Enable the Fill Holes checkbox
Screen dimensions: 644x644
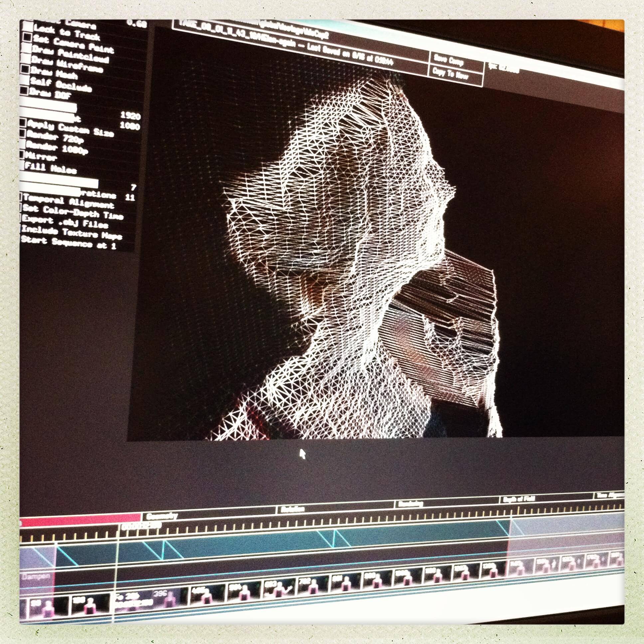pyautogui.click(x=22, y=165)
